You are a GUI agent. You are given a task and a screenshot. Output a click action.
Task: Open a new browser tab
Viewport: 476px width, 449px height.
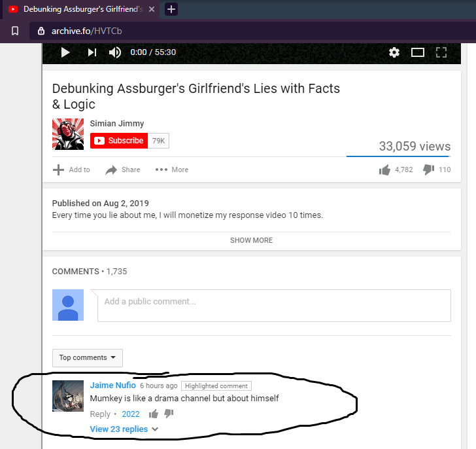(171, 9)
